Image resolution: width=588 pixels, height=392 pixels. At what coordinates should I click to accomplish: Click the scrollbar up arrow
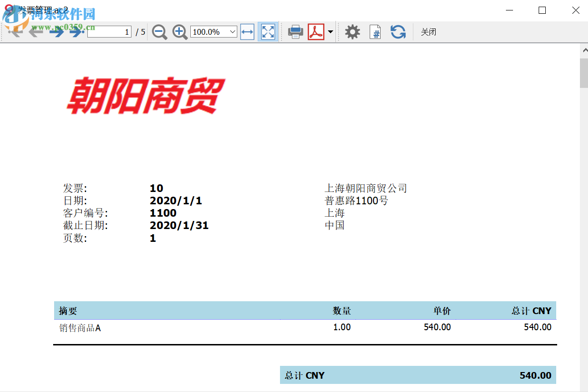584,49
